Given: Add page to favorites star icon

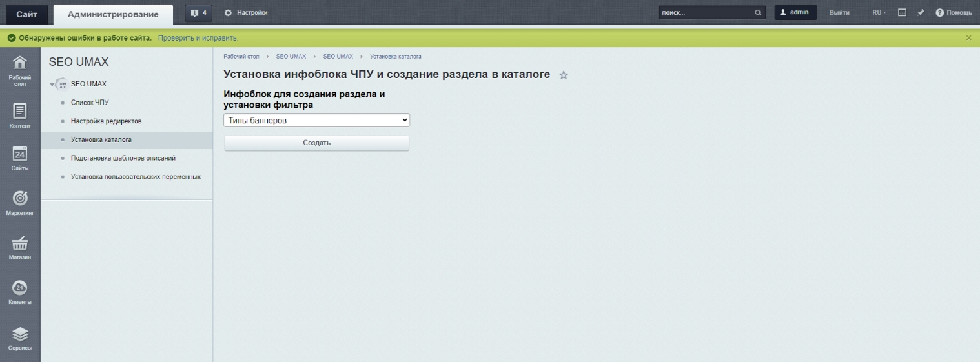Looking at the screenshot, I should 564,75.
